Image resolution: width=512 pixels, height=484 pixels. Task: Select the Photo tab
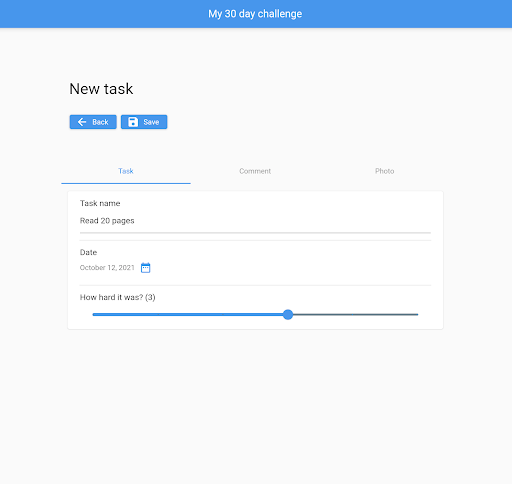click(x=384, y=171)
